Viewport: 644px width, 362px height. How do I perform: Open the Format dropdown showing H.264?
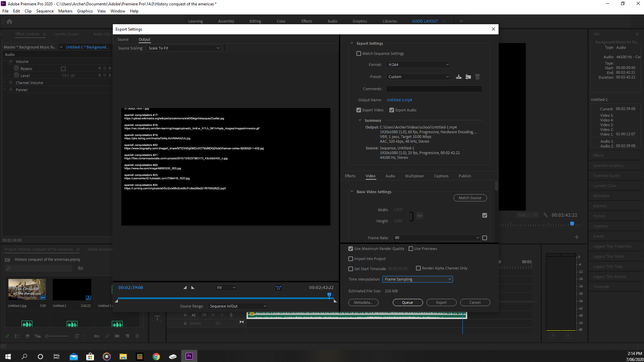[x=418, y=64]
